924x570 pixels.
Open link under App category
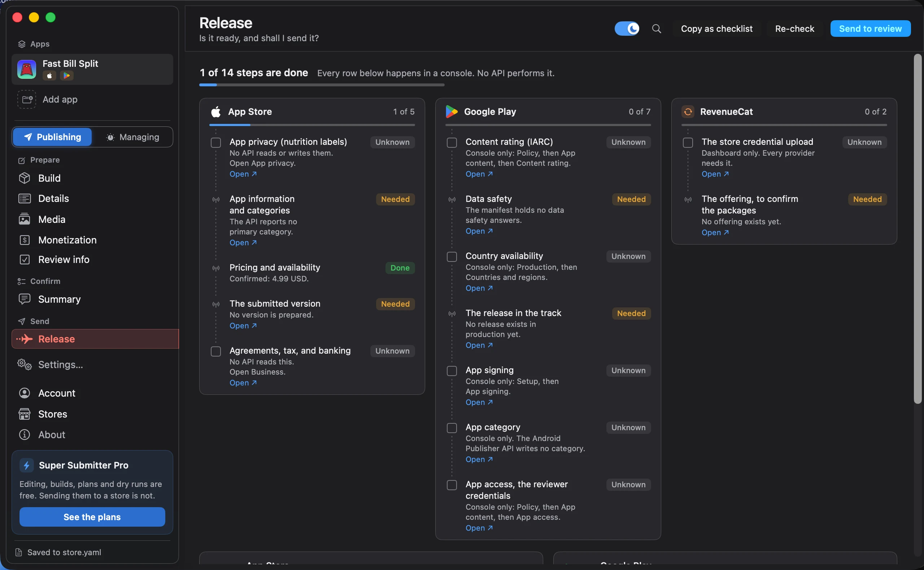click(x=479, y=459)
